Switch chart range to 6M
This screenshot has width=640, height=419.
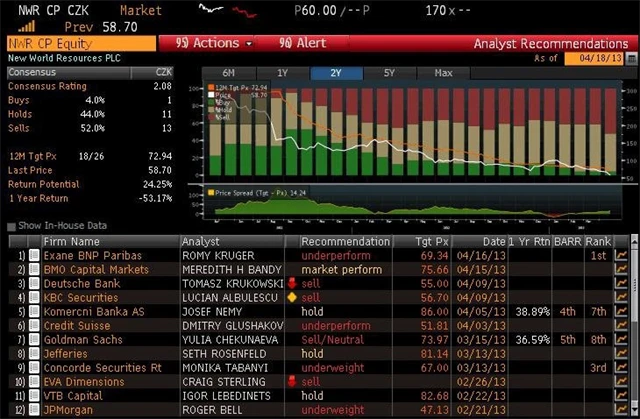pos(229,73)
